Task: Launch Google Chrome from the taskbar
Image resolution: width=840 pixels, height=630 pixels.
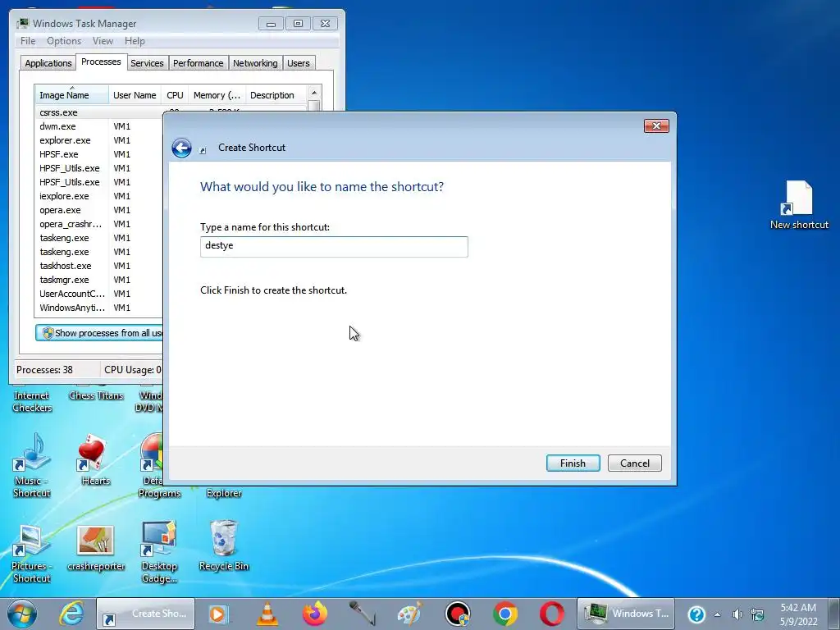Action: click(505, 614)
